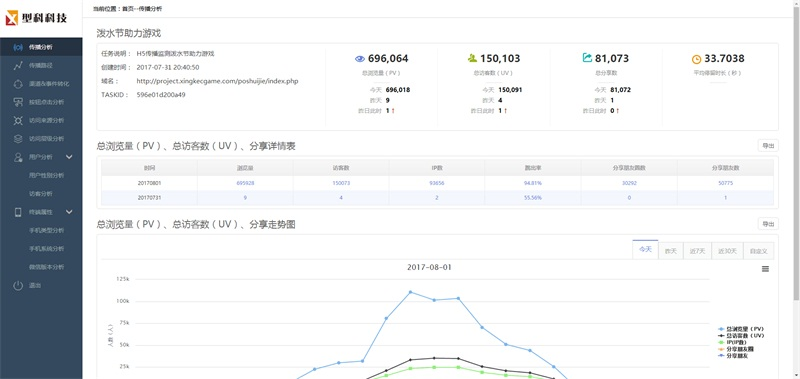800x379 pixels.
Task: Click 导出 button for details table
Action: pos(768,146)
